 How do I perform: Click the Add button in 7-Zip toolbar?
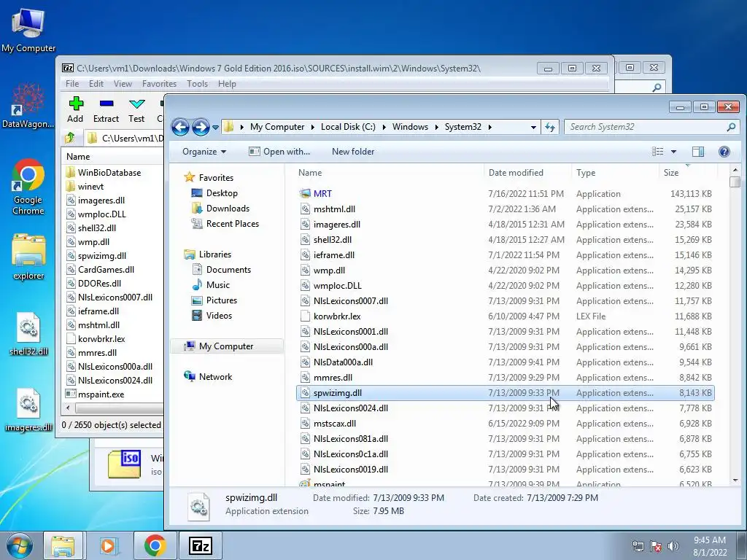75,109
